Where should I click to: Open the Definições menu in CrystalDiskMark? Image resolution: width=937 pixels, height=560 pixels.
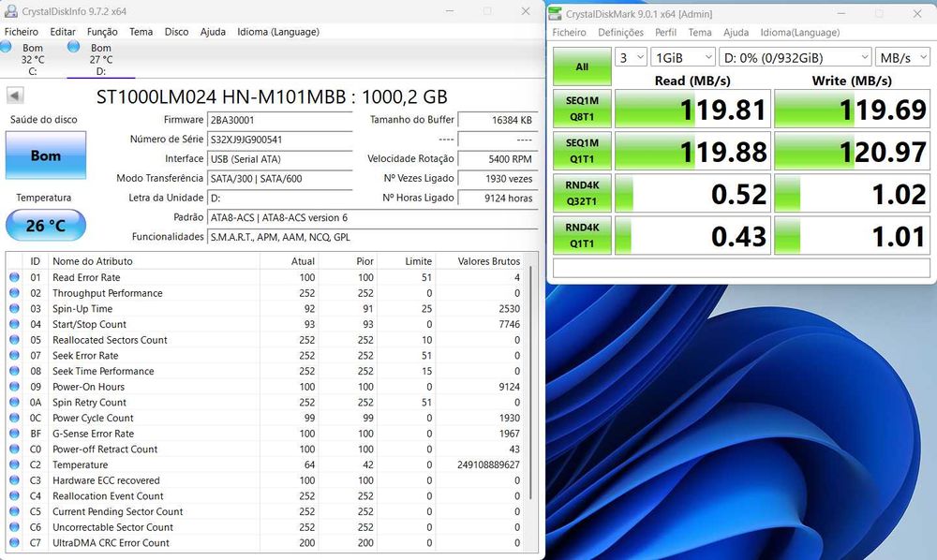pos(620,32)
